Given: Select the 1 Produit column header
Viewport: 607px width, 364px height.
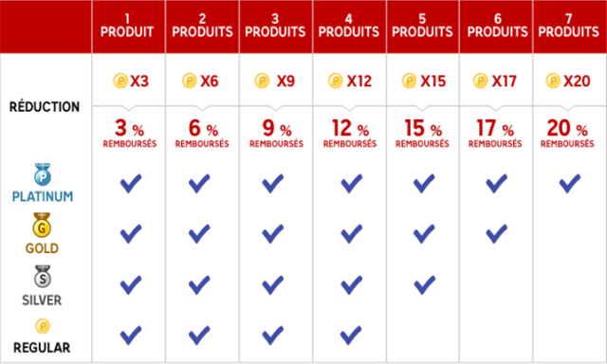Looking at the screenshot, I should tap(128, 27).
